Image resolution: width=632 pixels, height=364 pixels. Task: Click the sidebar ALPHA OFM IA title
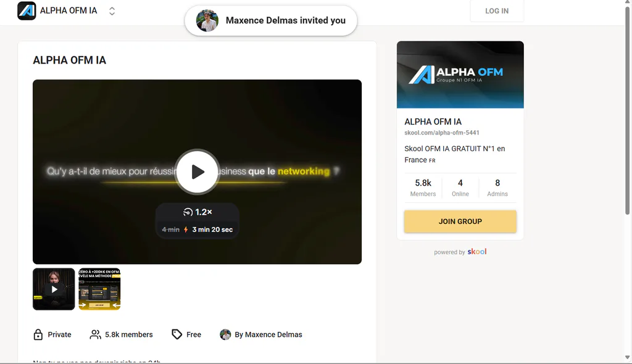pos(433,122)
